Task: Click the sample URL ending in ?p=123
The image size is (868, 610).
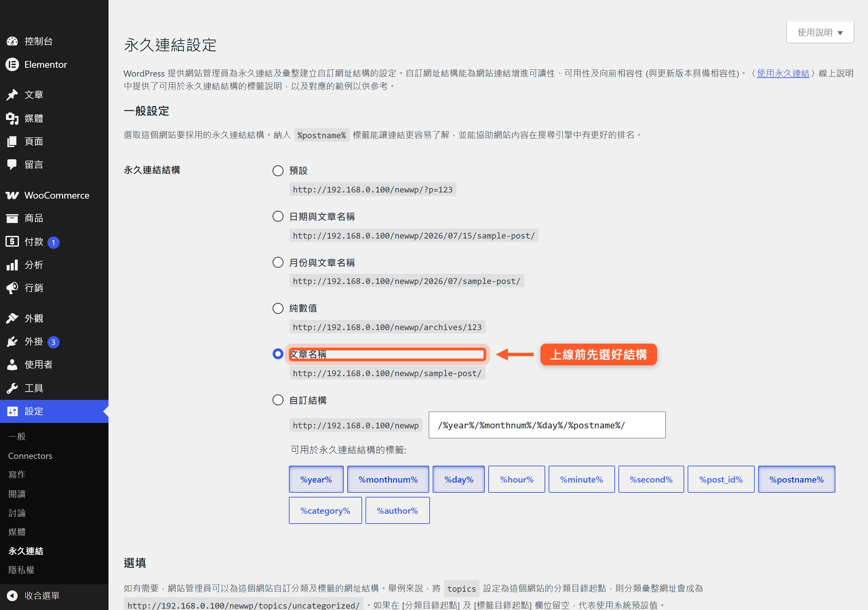Action: [x=373, y=189]
